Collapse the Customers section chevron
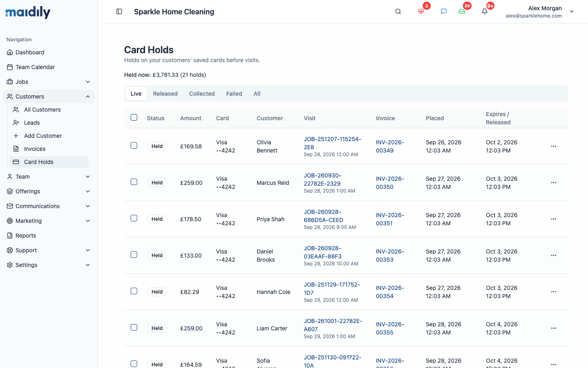This screenshot has width=588, height=368. (x=88, y=96)
